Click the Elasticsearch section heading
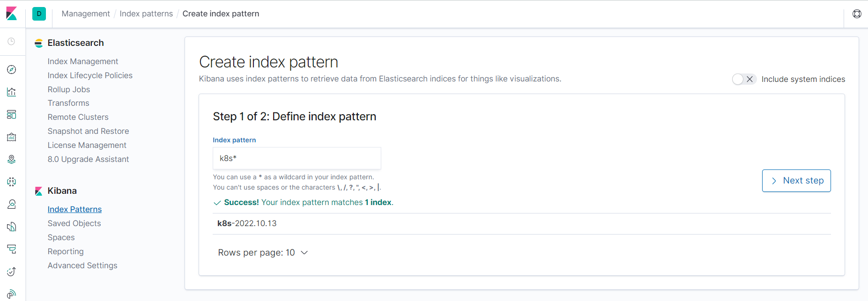The width and height of the screenshot is (868, 301). [76, 43]
